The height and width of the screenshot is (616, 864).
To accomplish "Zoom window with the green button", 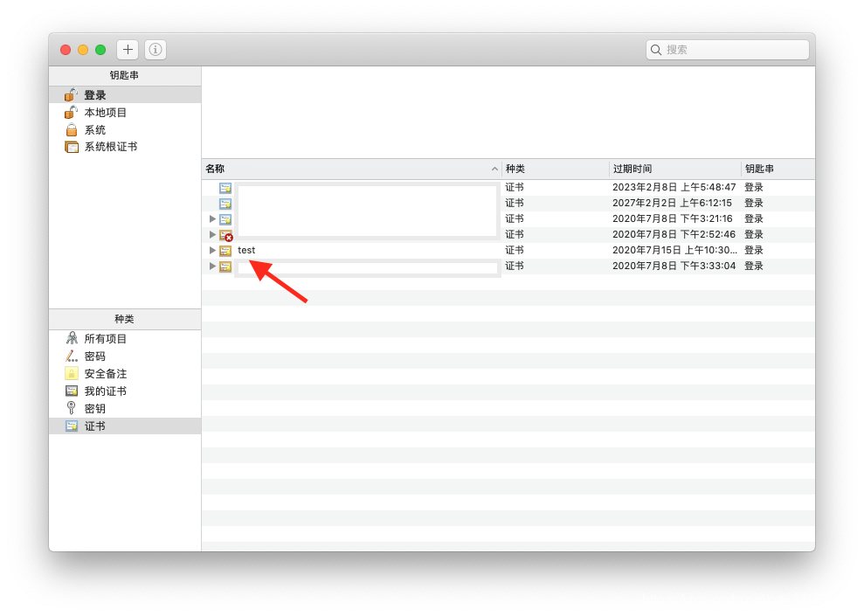I will [x=100, y=50].
